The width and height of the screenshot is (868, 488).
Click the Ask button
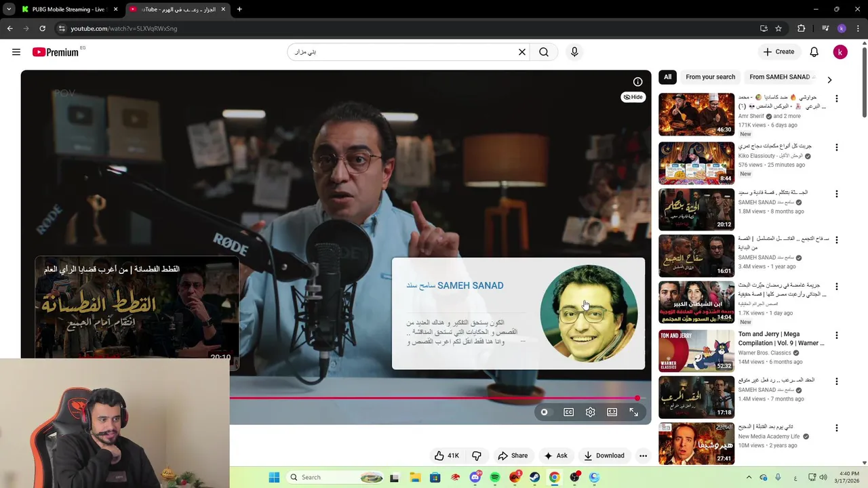point(555,455)
